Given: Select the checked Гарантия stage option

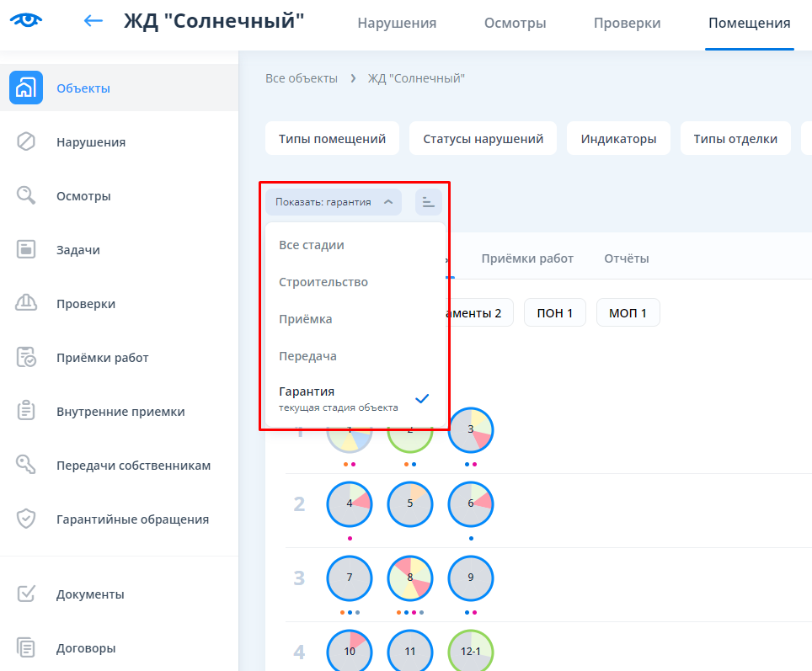Looking at the screenshot, I should click(354, 398).
